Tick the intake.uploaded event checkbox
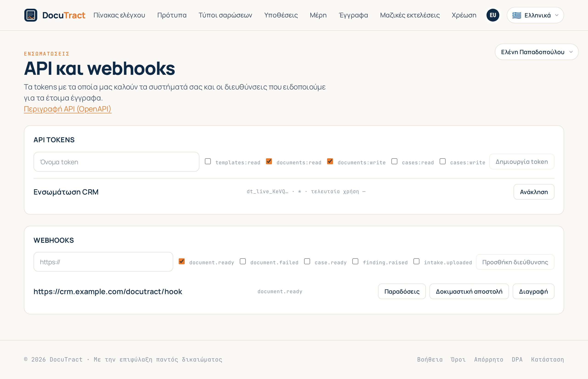This screenshot has width=588, height=379. pyautogui.click(x=416, y=261)
